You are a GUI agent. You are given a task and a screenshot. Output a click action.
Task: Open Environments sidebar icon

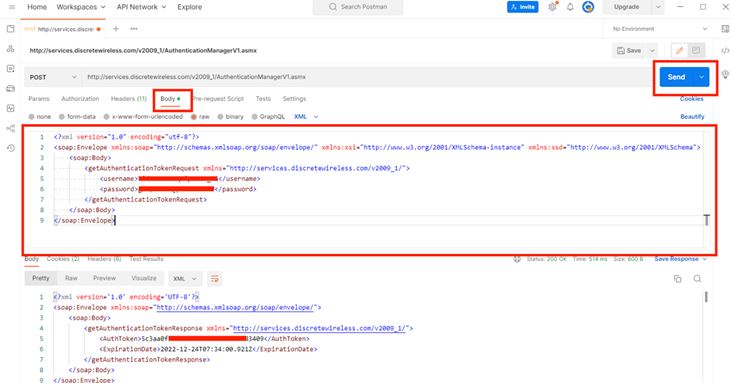coord(11,68)
